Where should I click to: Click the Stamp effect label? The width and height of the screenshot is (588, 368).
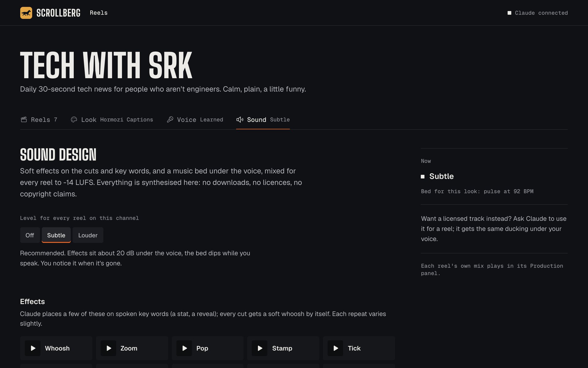(x=282, y=348)
